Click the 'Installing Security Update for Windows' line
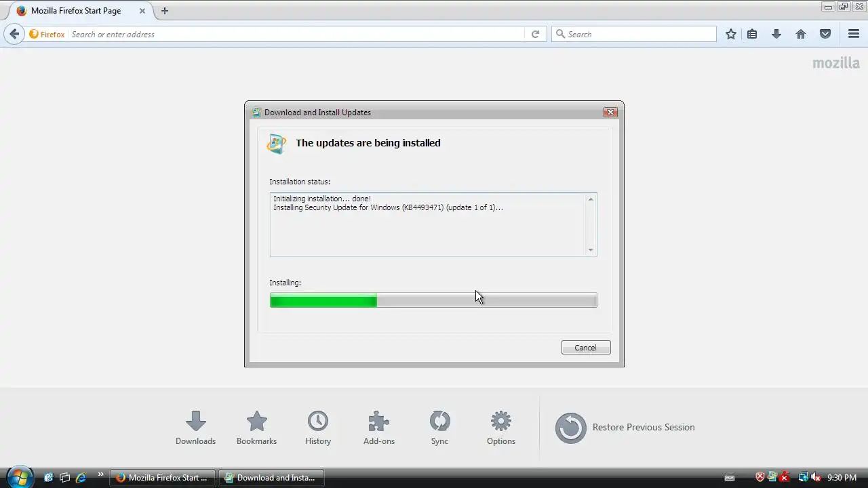 pyautogui.click(x=388, y=207)
